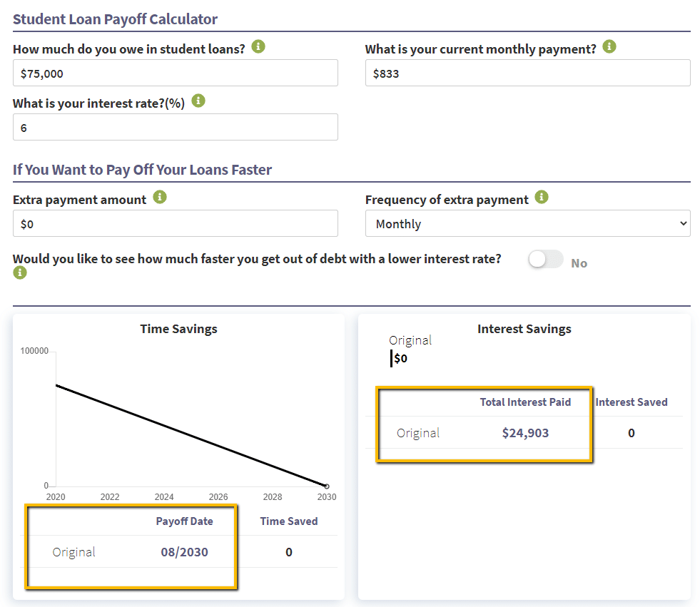
Task: Click the Interest Saved column header
Action: tap(631, 402)
